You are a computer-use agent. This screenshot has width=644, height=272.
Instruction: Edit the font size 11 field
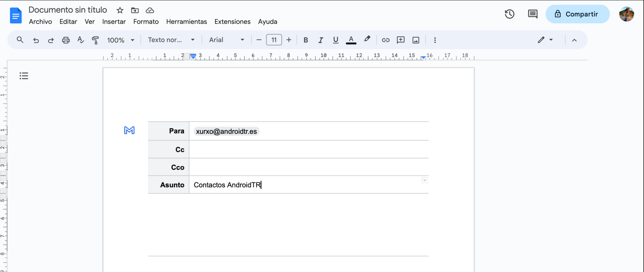point(274,40)
